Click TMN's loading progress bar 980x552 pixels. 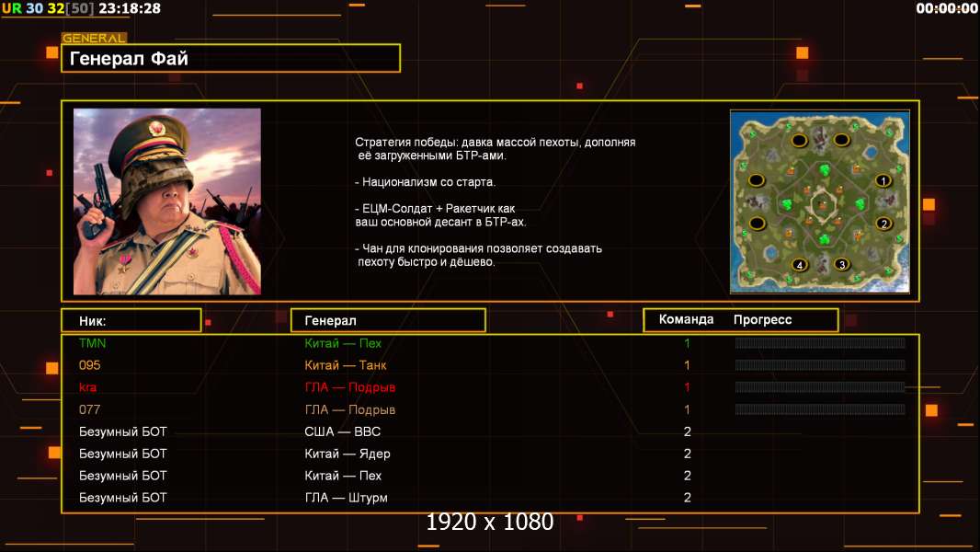pos(820,342)
